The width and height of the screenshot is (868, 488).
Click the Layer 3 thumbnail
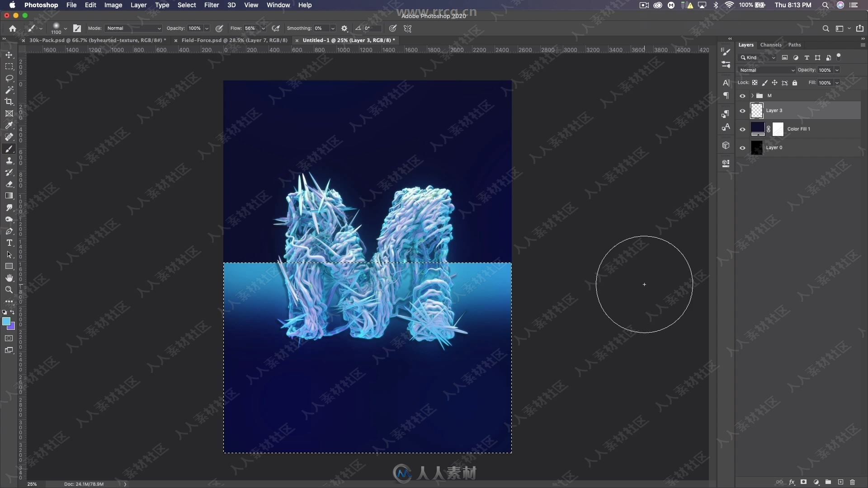pyautogui.click(x=757, y=110)
